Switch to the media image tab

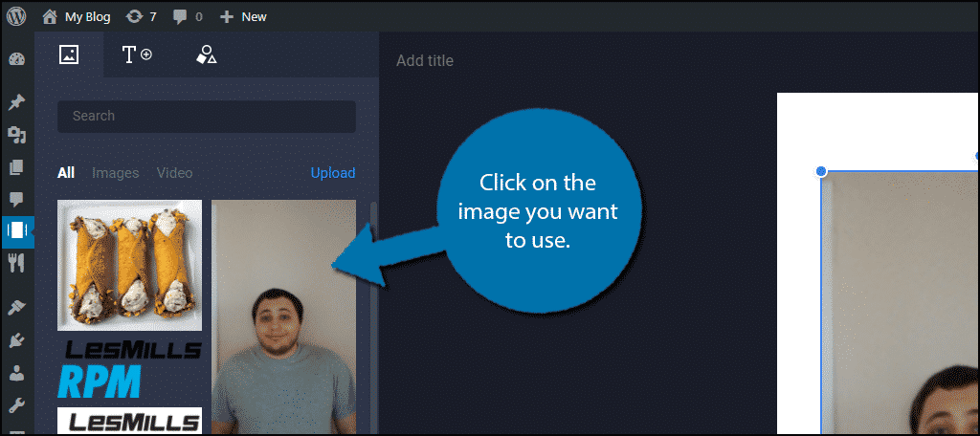pos(69,54)
